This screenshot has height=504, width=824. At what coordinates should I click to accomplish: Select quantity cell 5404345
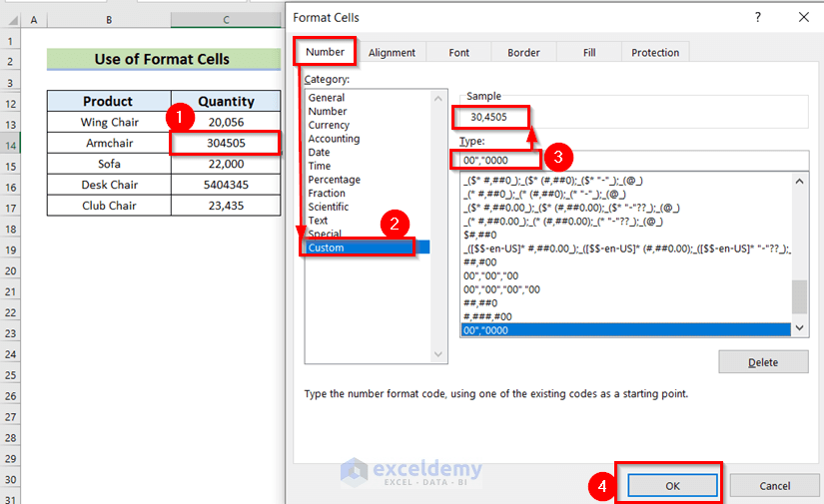pos(226,185)
